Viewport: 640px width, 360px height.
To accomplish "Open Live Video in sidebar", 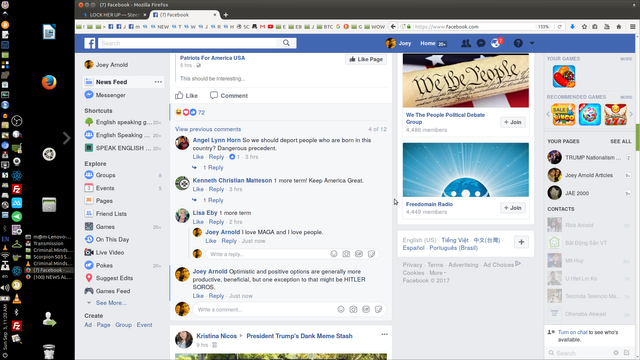I will 110,253.
